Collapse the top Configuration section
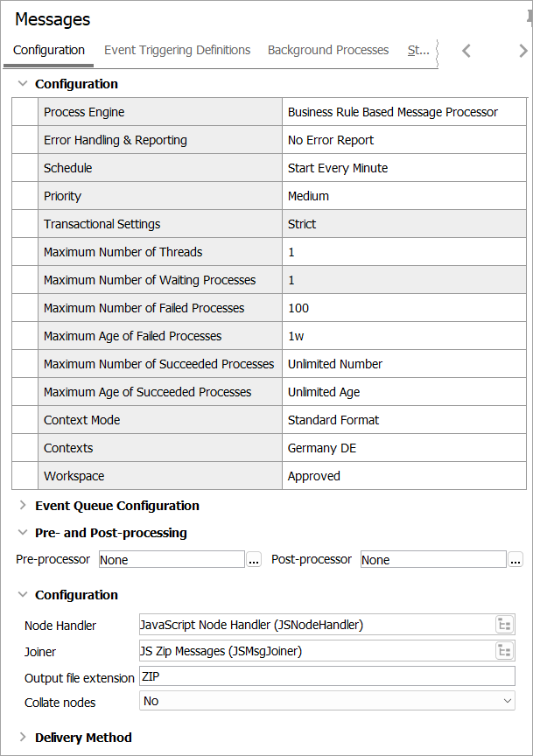 [23, 84]
